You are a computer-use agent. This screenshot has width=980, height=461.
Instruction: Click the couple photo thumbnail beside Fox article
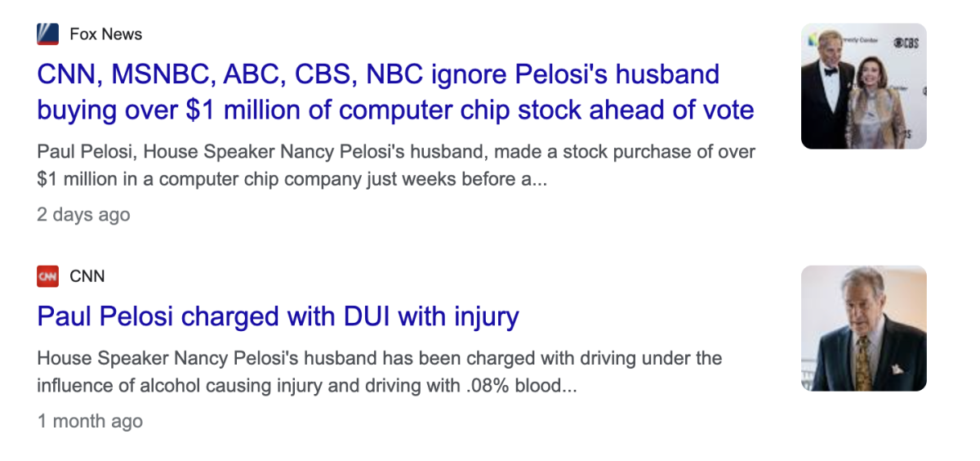click(863, 86)
